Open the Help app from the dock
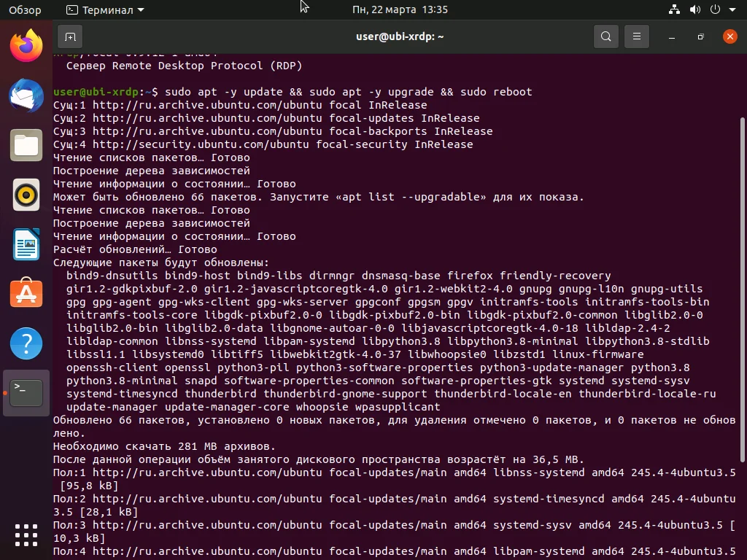 coord(26,343)
